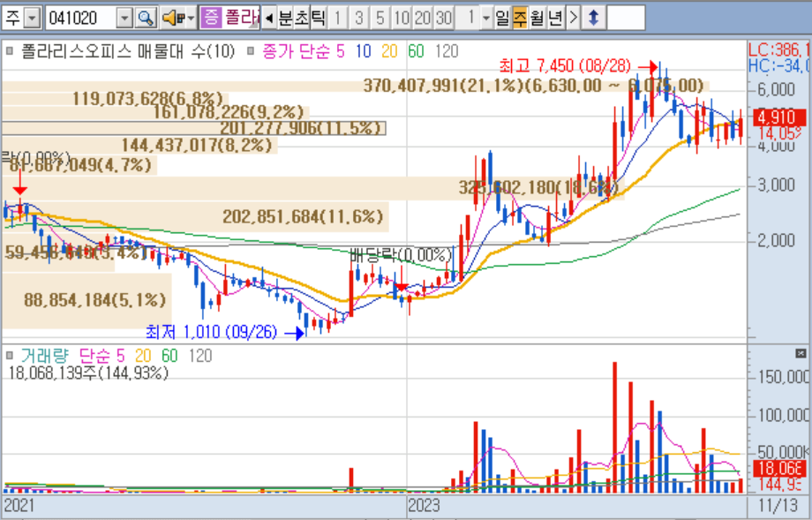
Task: Click the interval 1 button
Action: 338,19
